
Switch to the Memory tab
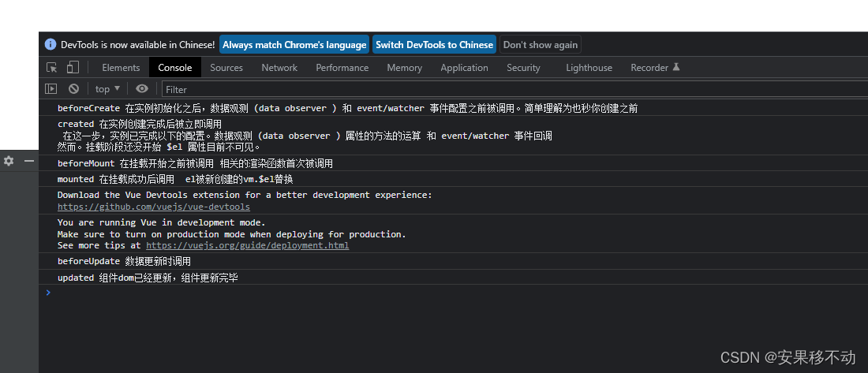point(404,68)
